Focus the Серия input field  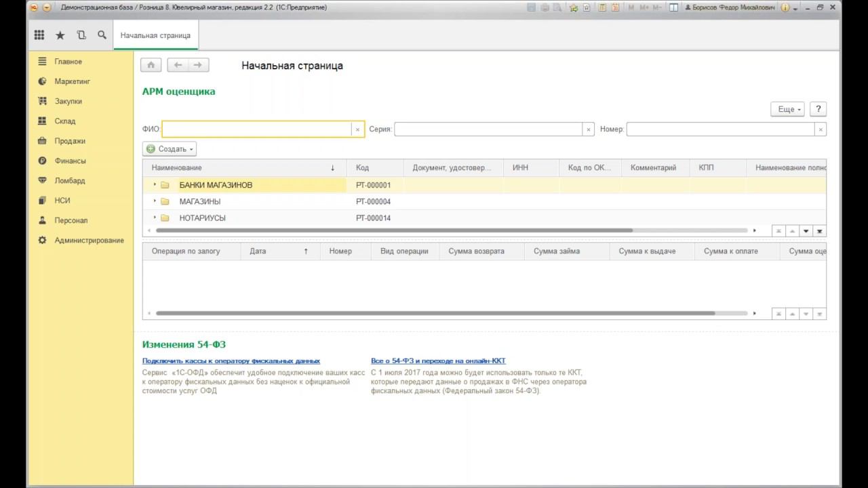(488, 129)
